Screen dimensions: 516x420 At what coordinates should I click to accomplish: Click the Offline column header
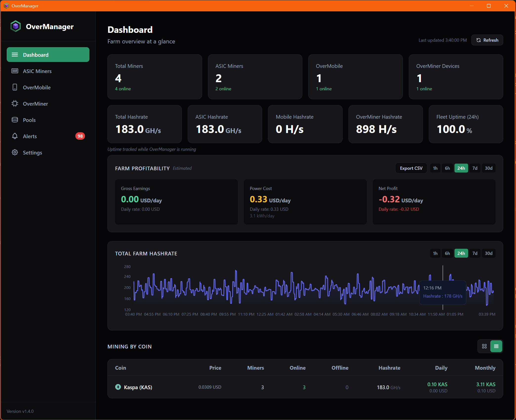pos(340,368)
